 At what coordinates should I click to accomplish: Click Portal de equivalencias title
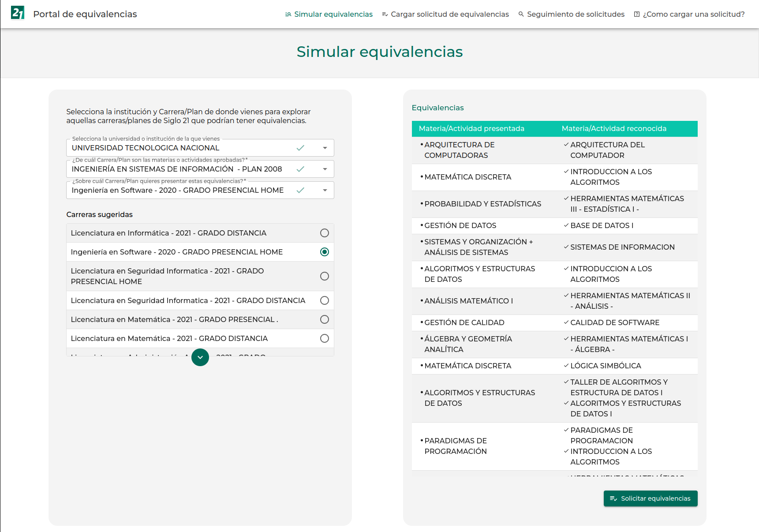click(x=85, y=14)
